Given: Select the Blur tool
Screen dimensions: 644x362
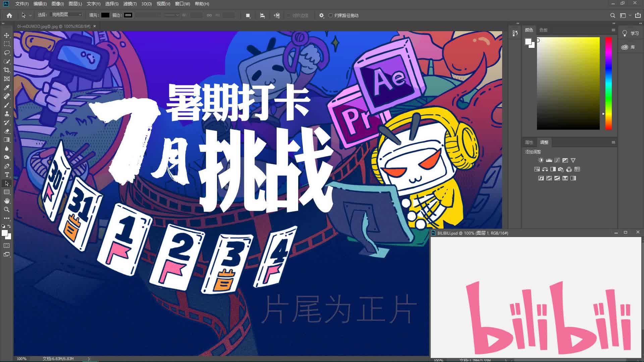Looking at the screenshot, I should [x=7, y=148].
